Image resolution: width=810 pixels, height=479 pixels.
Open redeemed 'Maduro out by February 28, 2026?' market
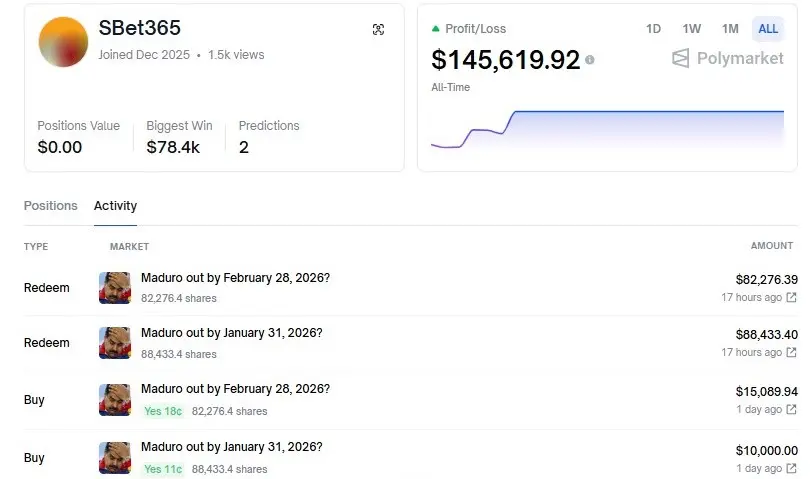pyautogui.click(x=236, y=278)
